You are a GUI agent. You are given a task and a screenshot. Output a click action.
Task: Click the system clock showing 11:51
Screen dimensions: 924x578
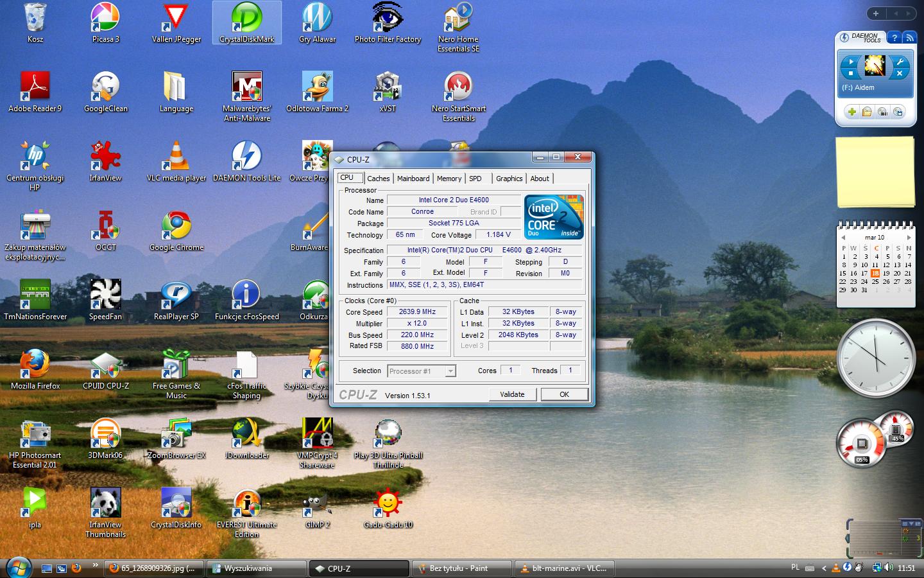907,568
